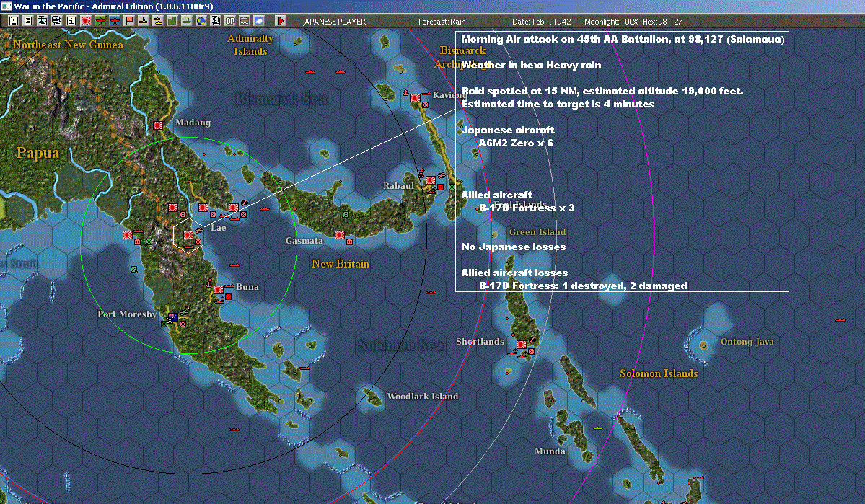Select the Japanese base flag at Madang
Image resolution: width=865 pixels, height=504 pixels.
click(x=158, y=125)
